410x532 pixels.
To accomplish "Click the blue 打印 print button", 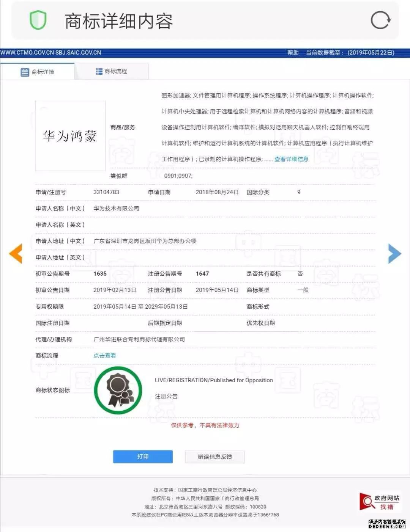I will click(143, 457).
